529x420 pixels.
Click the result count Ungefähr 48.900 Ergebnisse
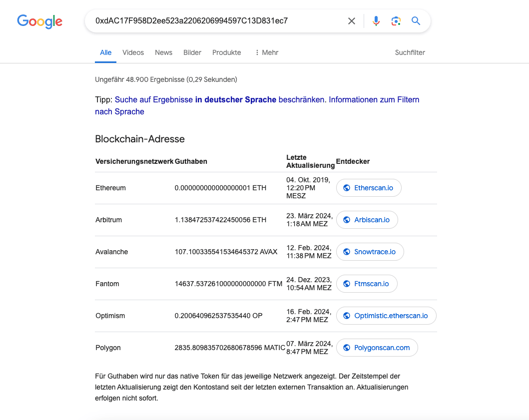coord(166,79)
